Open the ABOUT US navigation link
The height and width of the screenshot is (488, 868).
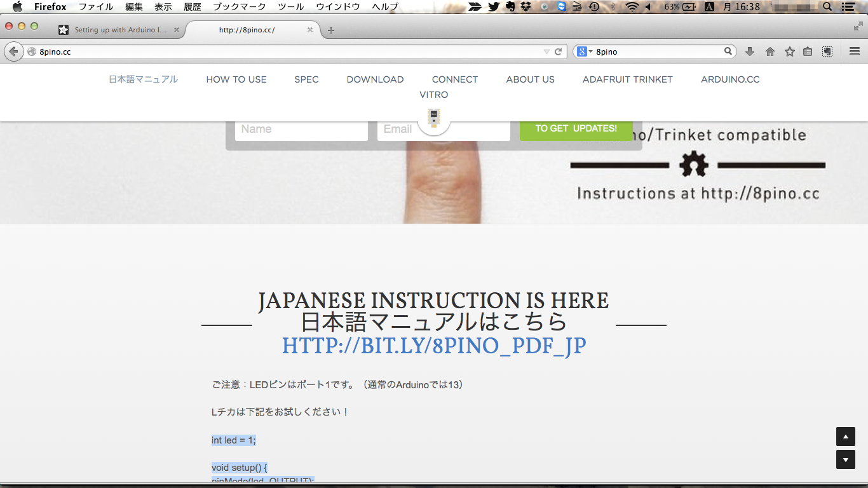pos(530,79)
